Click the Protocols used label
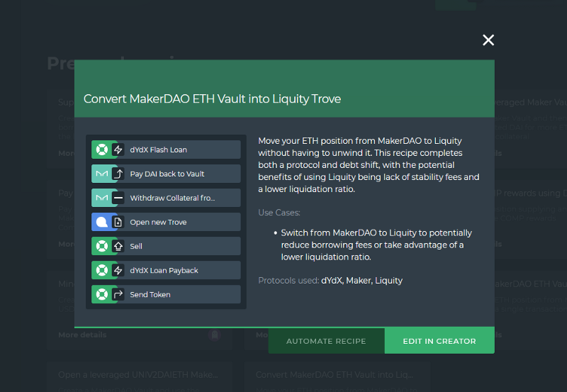Image resolution: width=567 pixels, height=392 pixels. 288,281
